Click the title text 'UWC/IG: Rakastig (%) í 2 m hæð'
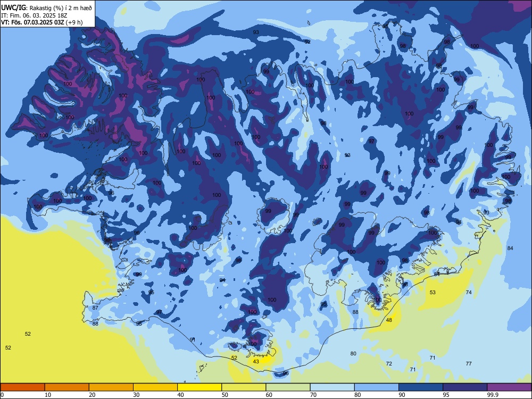The width and height of the screenshot is (532, 399). pyautogui.click(x=46, y=8)
